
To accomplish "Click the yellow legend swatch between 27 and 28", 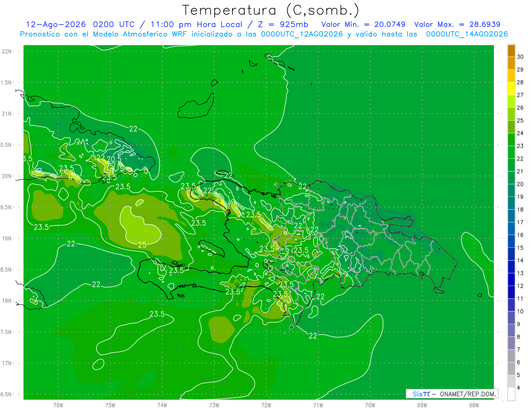I will (x=511, y=88).
